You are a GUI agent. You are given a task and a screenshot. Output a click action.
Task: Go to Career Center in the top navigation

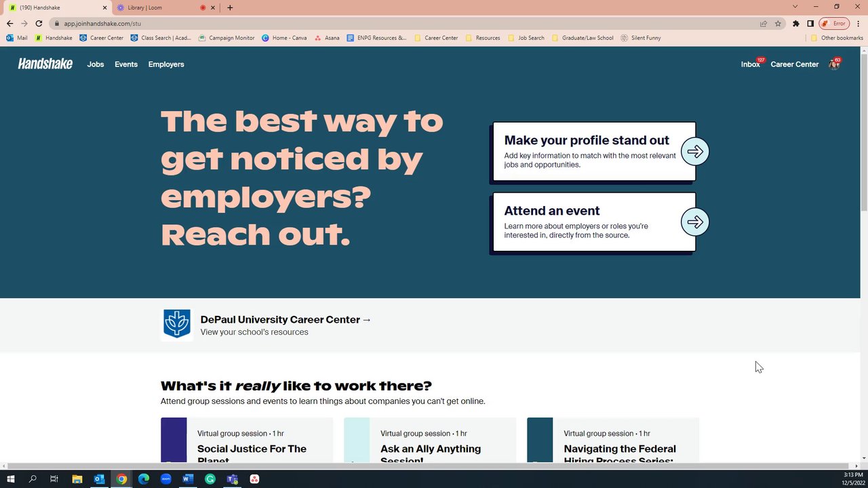(x=795, y=64)
